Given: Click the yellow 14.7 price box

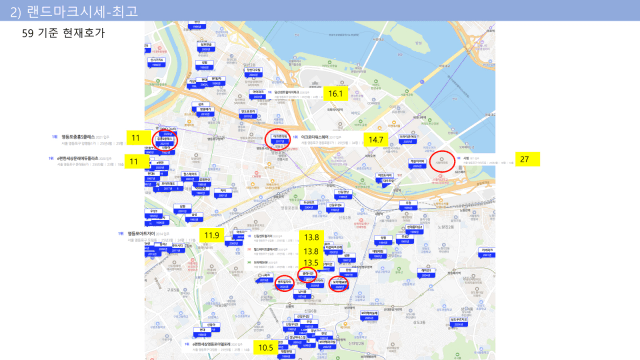Looking at the screenshot, I should point(376,140).
